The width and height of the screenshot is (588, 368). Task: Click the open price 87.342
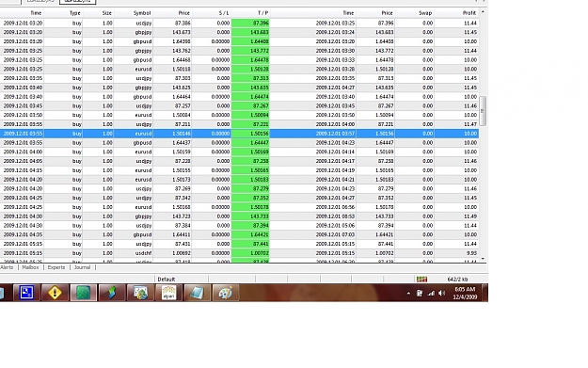click(183, 198)
